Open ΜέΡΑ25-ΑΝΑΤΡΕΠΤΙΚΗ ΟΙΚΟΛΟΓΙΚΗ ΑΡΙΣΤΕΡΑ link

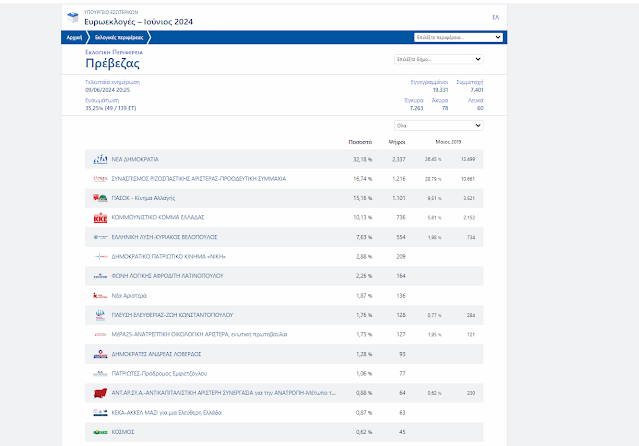click(x=199, y=334)
